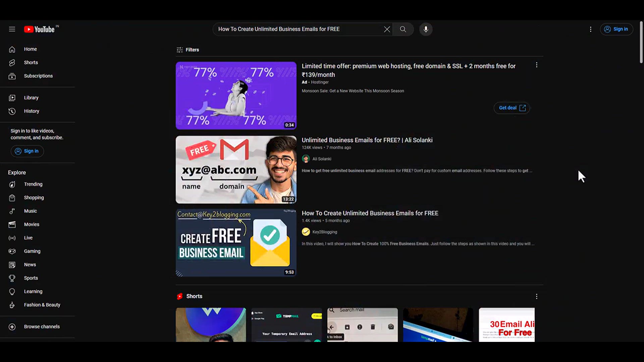This screenshot has width=644, height=362.
Task: Open the 'Search mail' Short thumbnail
Action: 363,325
